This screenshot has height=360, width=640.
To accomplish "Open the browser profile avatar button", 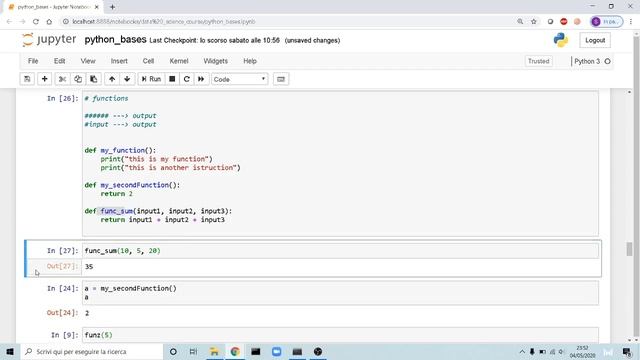I will pos(607,22).
